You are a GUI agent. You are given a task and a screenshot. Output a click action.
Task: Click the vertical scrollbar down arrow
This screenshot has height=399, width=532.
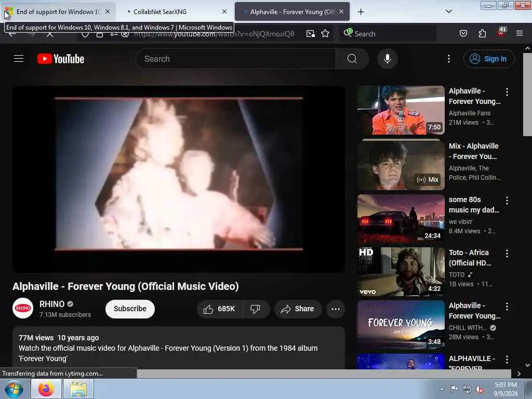[528, 365]
